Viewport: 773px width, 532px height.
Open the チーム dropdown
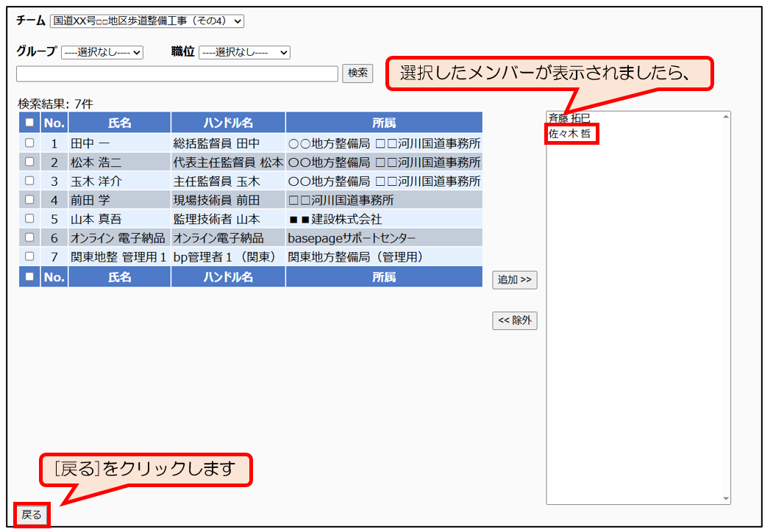[x=147, y=21]
